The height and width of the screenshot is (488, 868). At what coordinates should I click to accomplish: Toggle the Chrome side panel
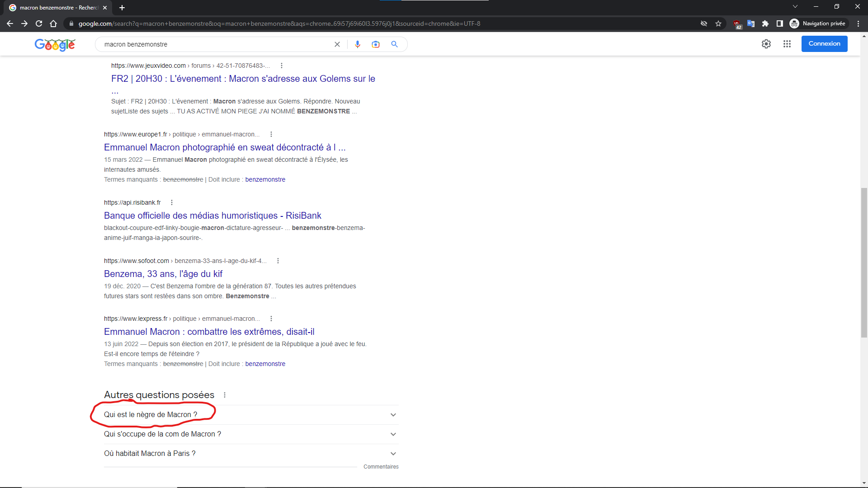pyautogui.click(x=780, y=23)
